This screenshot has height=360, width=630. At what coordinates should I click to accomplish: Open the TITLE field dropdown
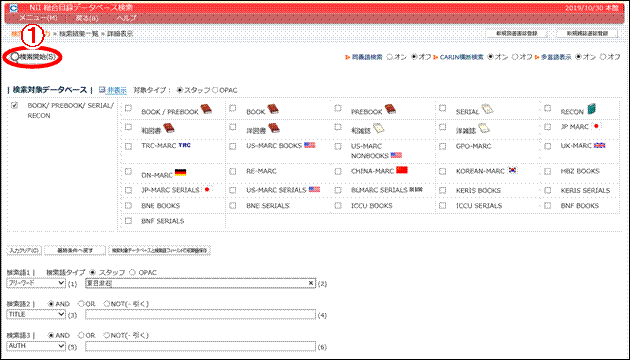tap(36, 314)
